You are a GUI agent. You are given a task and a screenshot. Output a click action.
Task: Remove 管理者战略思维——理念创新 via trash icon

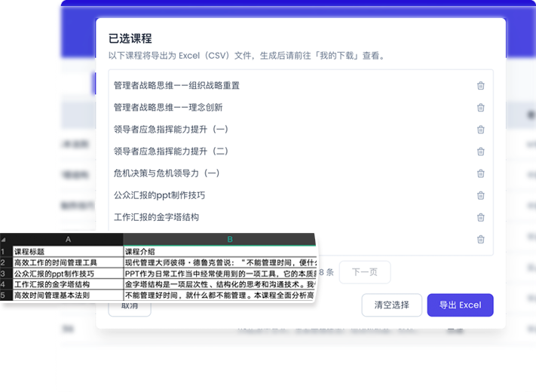click(480, 108)
